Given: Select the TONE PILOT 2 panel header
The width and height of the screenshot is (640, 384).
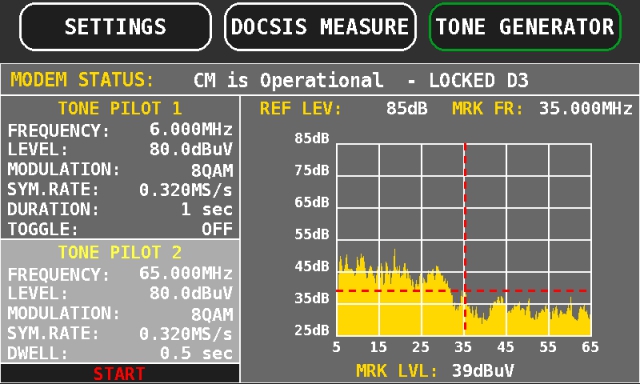Looking at the screenshot, I should (x=120, y=253).
